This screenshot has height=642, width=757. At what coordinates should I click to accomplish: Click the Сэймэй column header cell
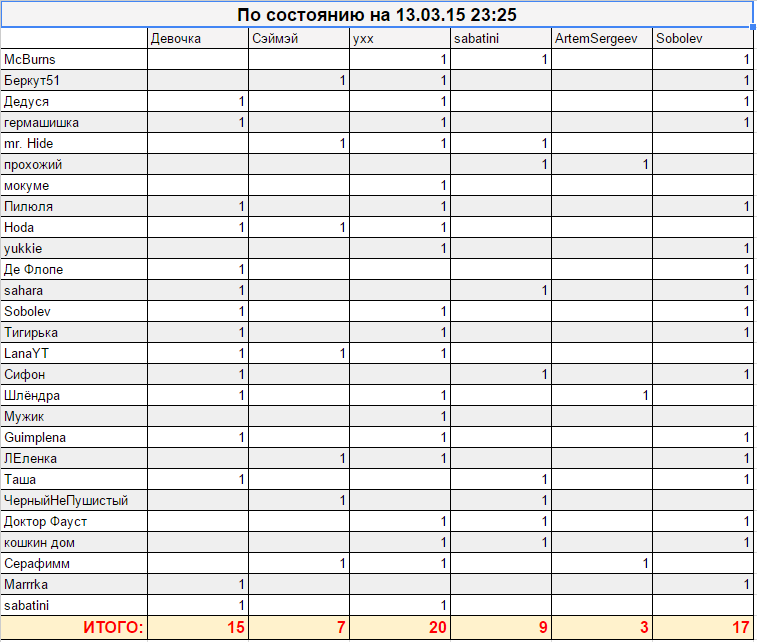299,39
